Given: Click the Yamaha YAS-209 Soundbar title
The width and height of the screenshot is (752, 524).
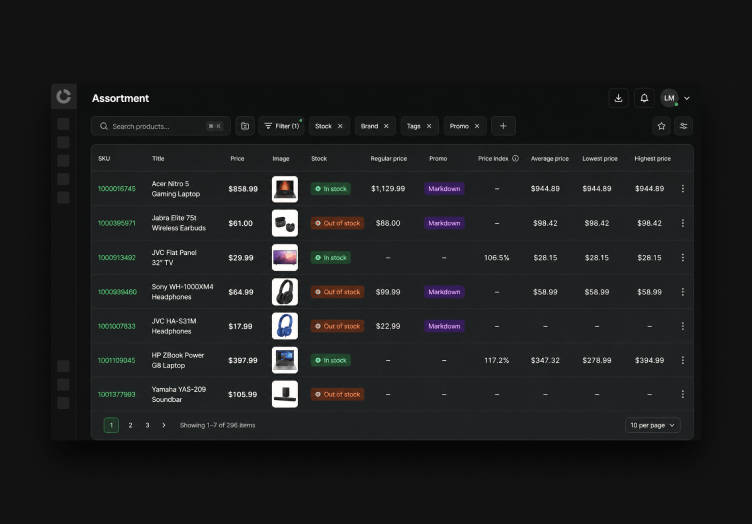Looking at the screenshot, I should point(178,395).
